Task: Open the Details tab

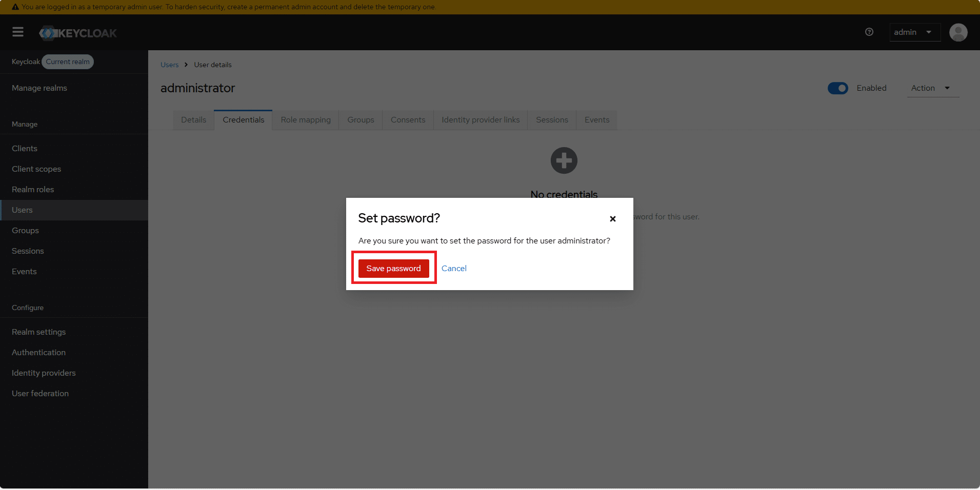Action: [x=193, y=120]
